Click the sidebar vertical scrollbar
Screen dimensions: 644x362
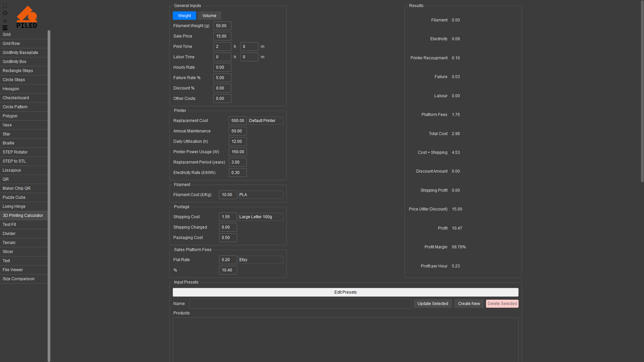pos(49,194)
